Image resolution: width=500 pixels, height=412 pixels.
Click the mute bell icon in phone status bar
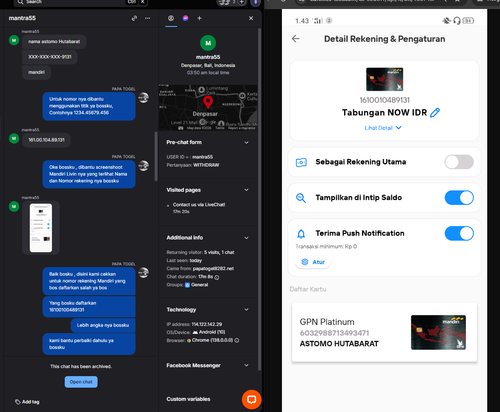447,21
